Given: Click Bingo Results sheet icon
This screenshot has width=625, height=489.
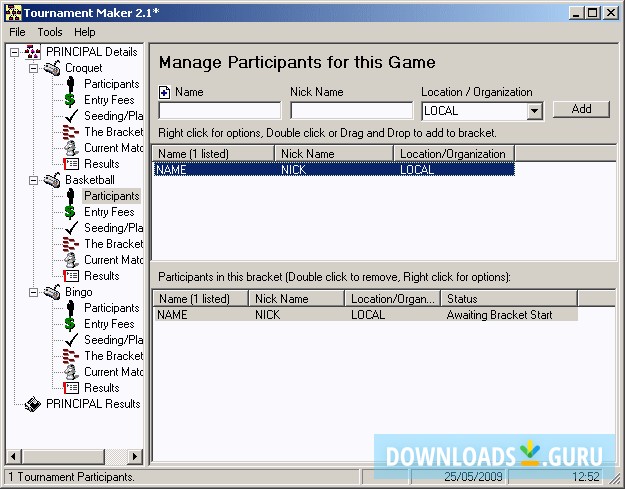Looking at the screenshot, I should 71,388.
